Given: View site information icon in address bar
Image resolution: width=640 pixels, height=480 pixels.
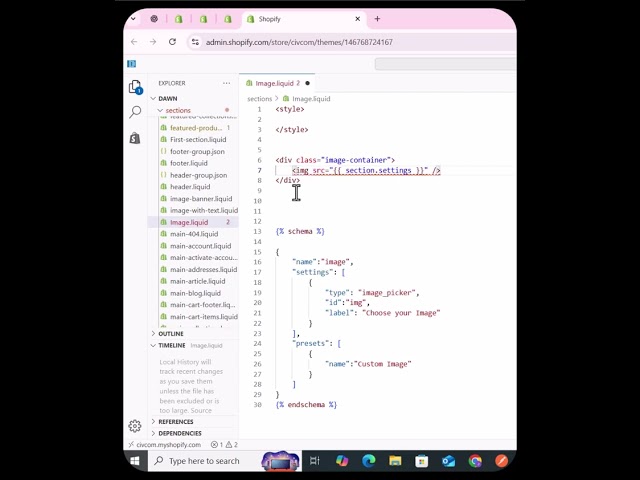Looking at the screenshot, I should pyautogui.click(x=196, y=42).
